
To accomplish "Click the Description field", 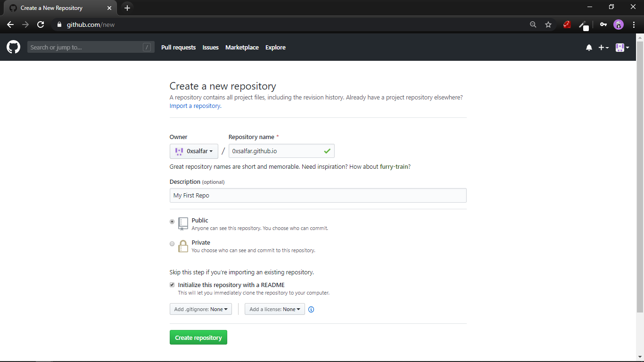I will [318, 195].
